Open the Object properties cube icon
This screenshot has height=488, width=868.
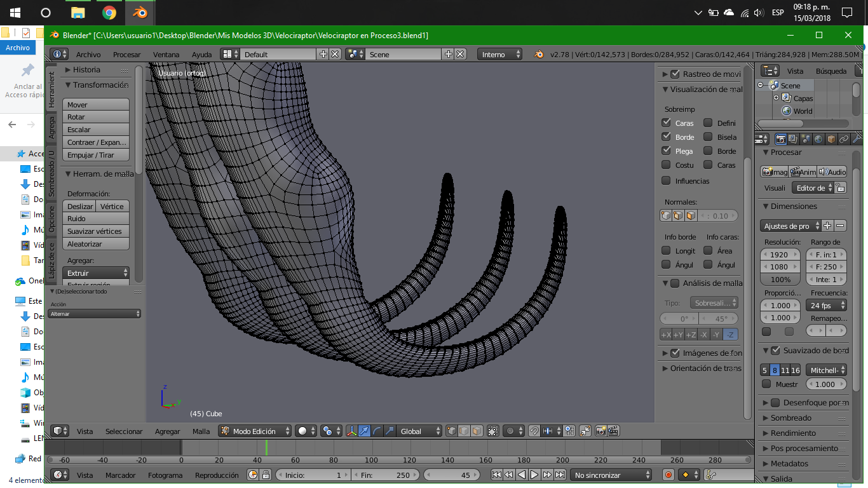[831, 139]
